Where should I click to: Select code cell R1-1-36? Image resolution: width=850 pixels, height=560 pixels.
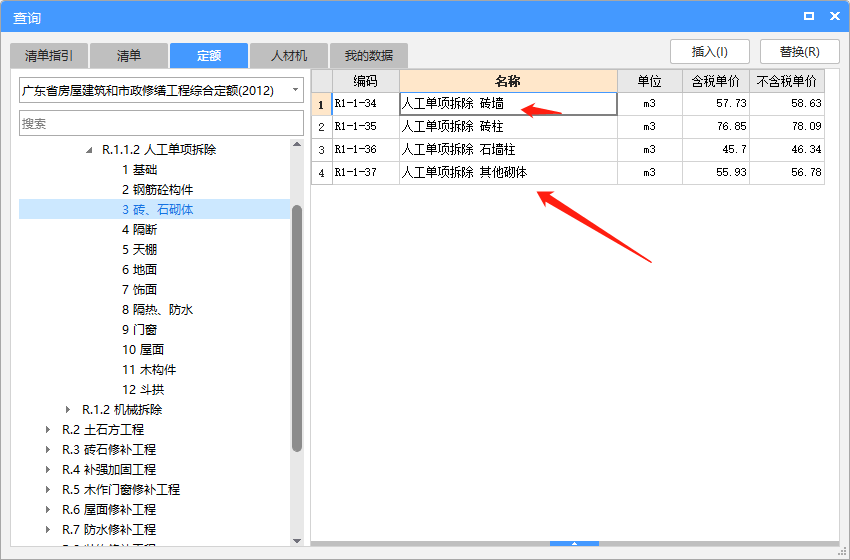coord(366,150)
